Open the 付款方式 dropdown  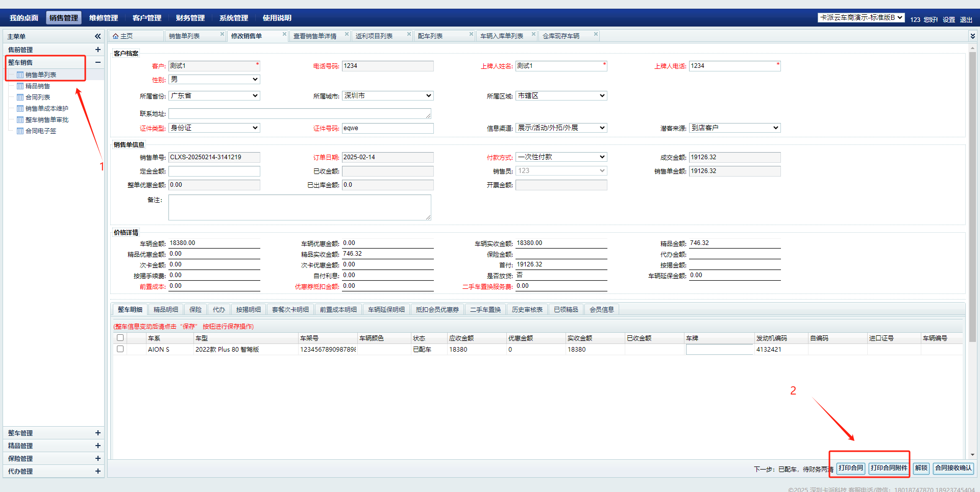click(x=561, y=157)
